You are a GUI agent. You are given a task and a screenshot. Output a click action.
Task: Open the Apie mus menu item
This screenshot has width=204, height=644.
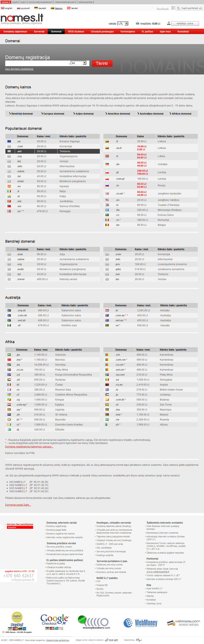pyautogui.click(x=165, y=31)
